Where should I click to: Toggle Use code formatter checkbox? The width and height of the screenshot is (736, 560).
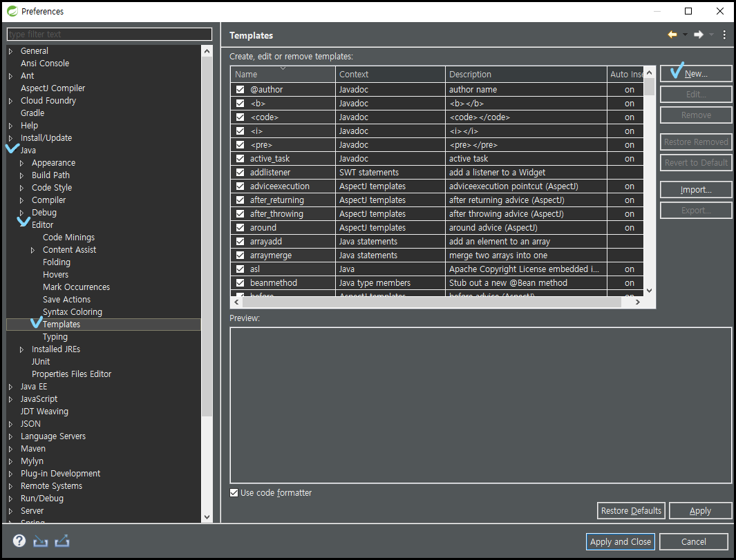(x=234, y=493)
